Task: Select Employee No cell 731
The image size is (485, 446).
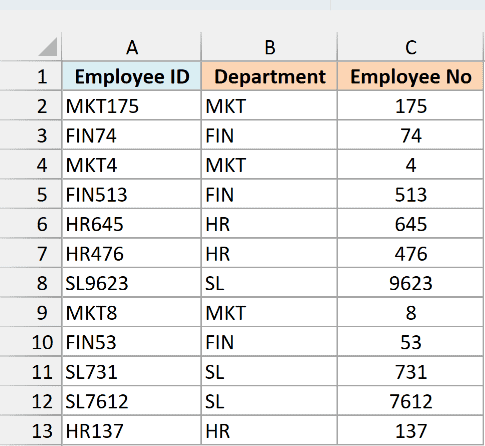Action: pos(411,371)
